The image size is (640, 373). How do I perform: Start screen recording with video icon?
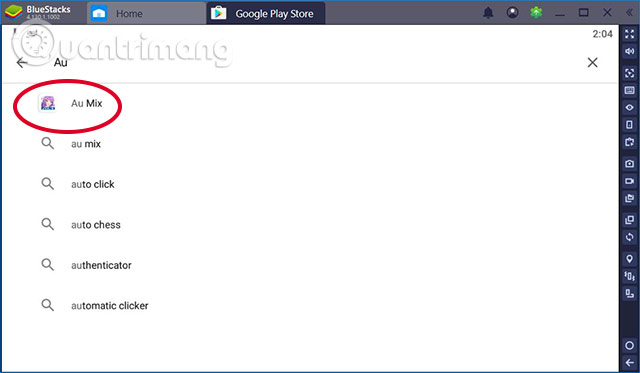(x=629, y=181)
